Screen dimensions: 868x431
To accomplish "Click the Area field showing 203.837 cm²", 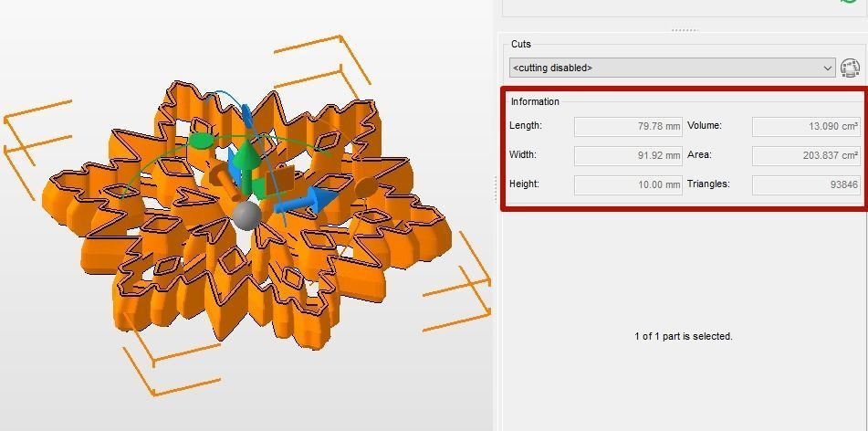I will coord(806,155).
